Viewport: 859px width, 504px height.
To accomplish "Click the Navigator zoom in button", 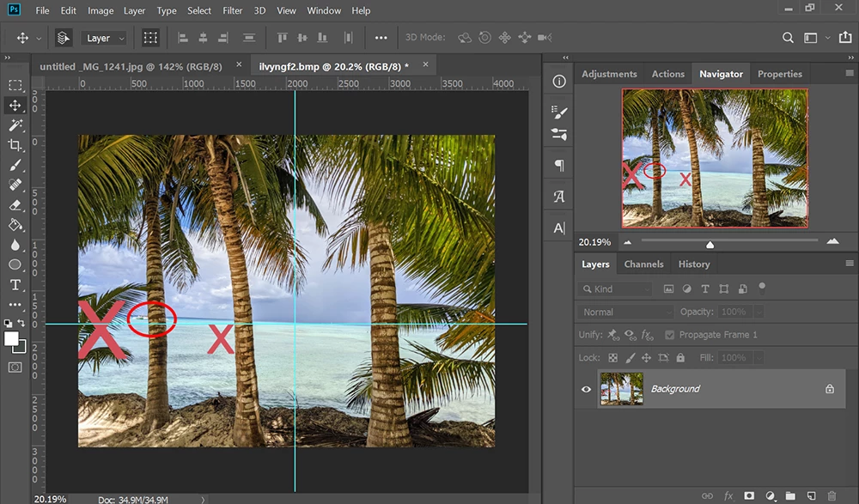I will [832, 241].
